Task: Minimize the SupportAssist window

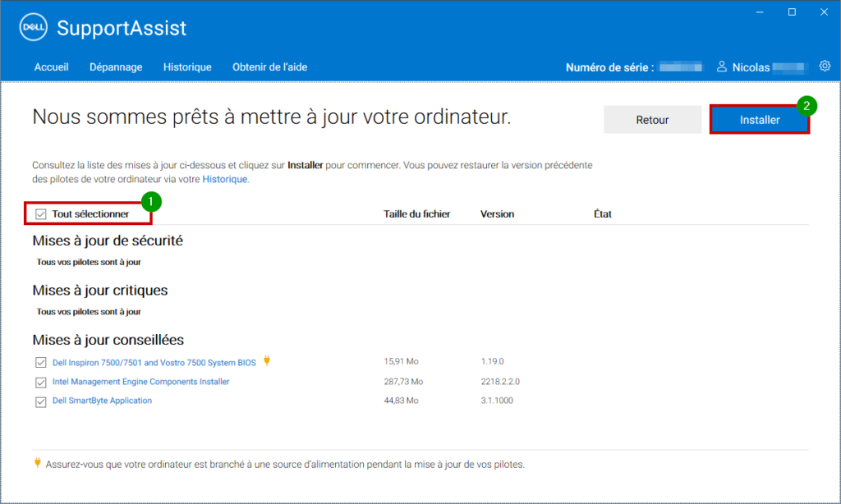Action: click(760, 11)
